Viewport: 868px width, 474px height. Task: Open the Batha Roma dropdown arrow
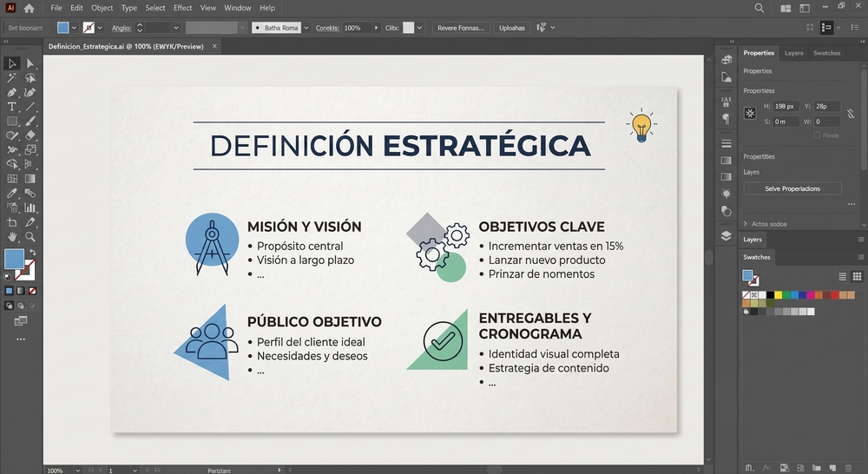[x=306, y=28]
